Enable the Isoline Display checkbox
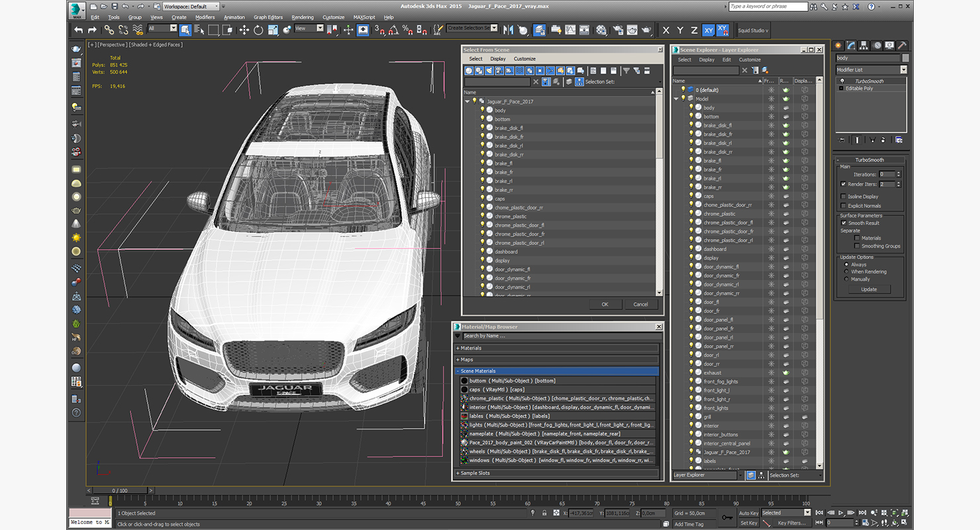Viewport: 980px width, 530px height. (843, 196)
